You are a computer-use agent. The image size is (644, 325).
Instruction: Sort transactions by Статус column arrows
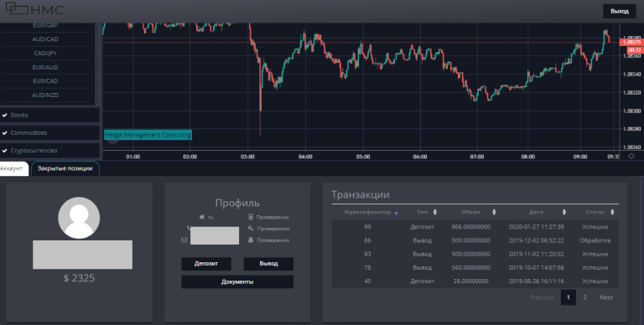(x=612, y=212)
